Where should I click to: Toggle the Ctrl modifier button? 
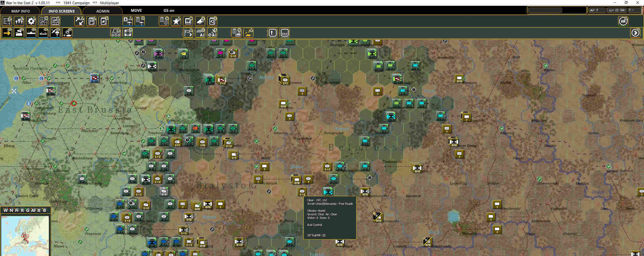point(285,33)
